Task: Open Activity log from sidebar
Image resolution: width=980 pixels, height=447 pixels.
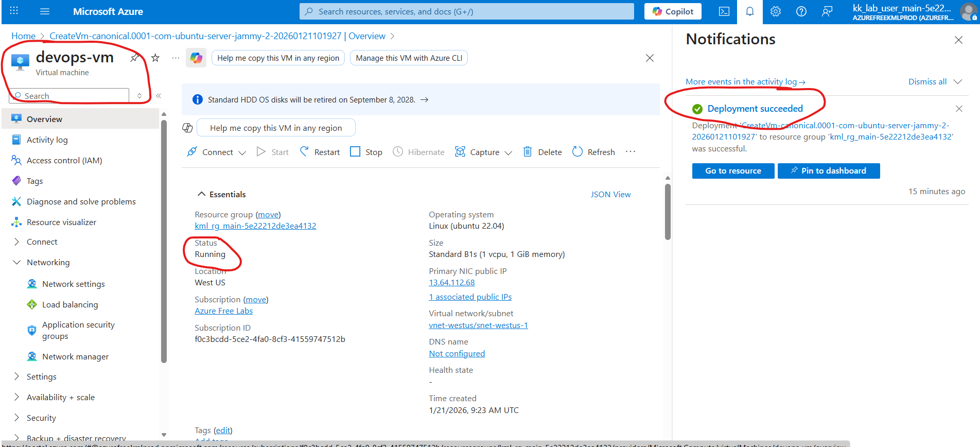Action: click(x=47, y=140)
